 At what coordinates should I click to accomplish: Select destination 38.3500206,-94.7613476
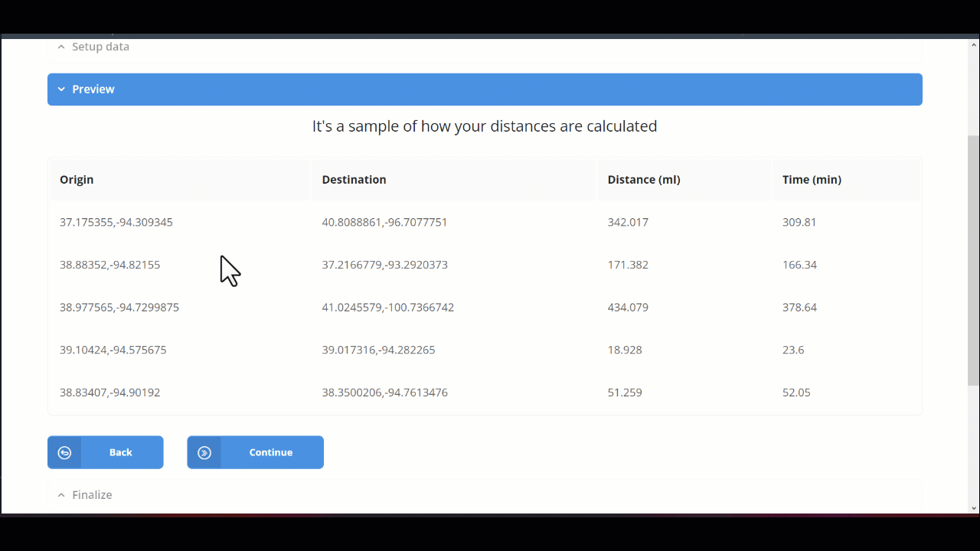point(384,393)
